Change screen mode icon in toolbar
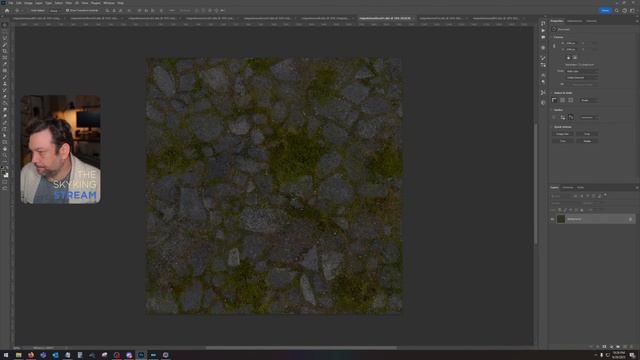 (5, 189)
